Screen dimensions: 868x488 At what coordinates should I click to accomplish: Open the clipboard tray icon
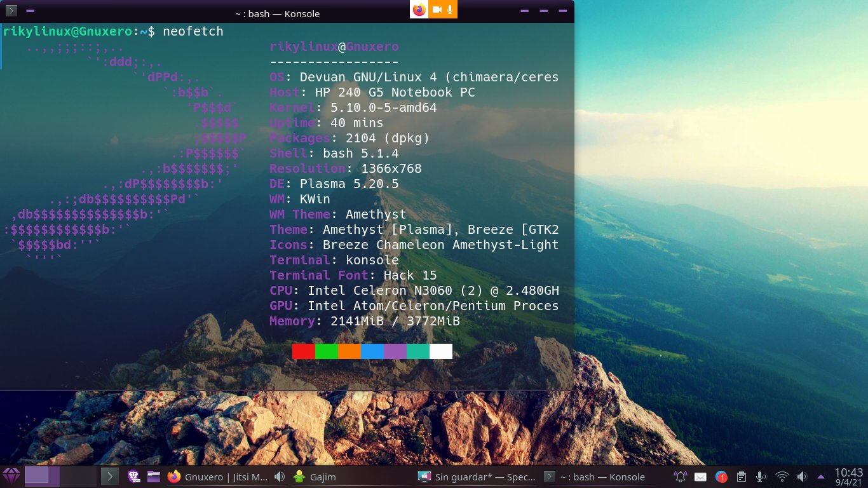741,477
